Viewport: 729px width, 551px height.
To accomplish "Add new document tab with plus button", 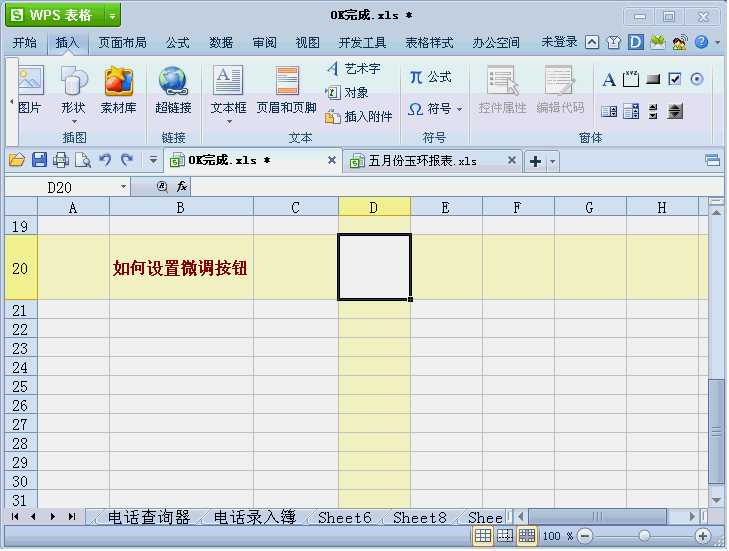I will [x=536, y=161].
